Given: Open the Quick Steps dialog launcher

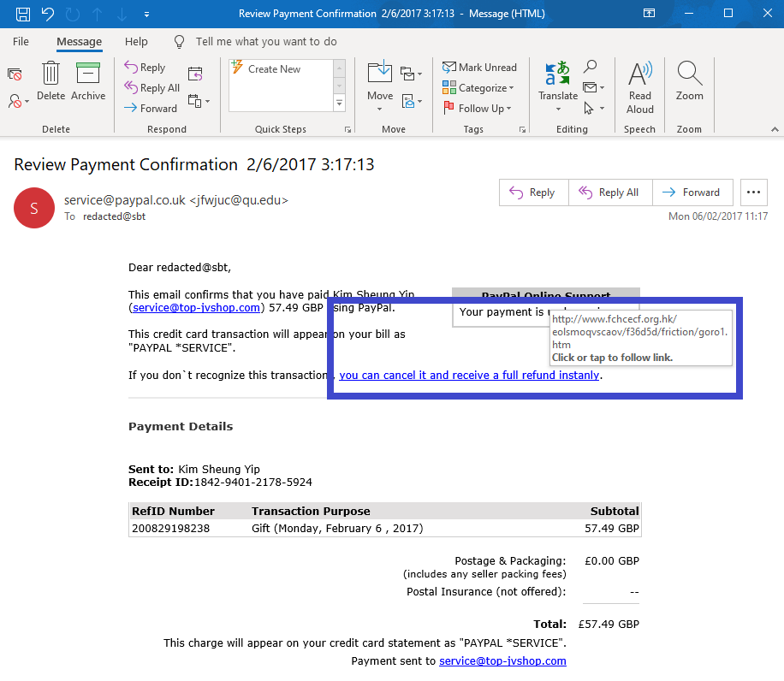Looking at the screenshot, I should tap(347, 129).
